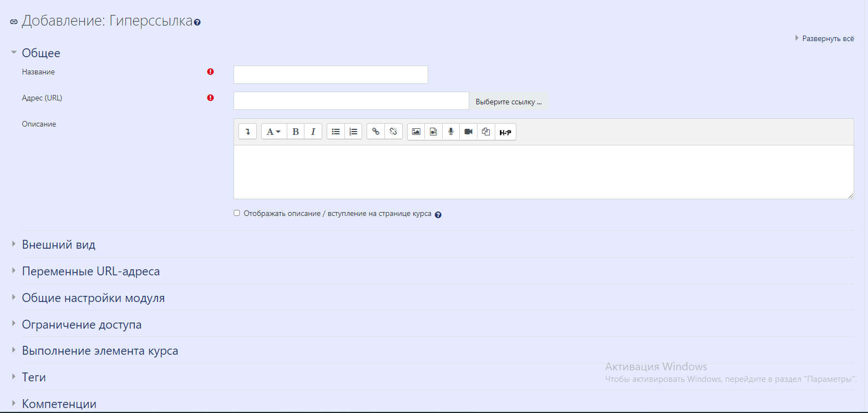
Task: Insert an image using the picture icon
Action: [x=416, y=132]
